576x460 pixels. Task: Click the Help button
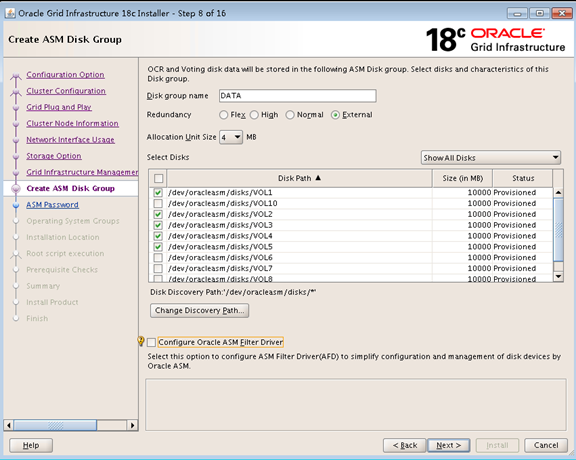(x=31, y=445)
